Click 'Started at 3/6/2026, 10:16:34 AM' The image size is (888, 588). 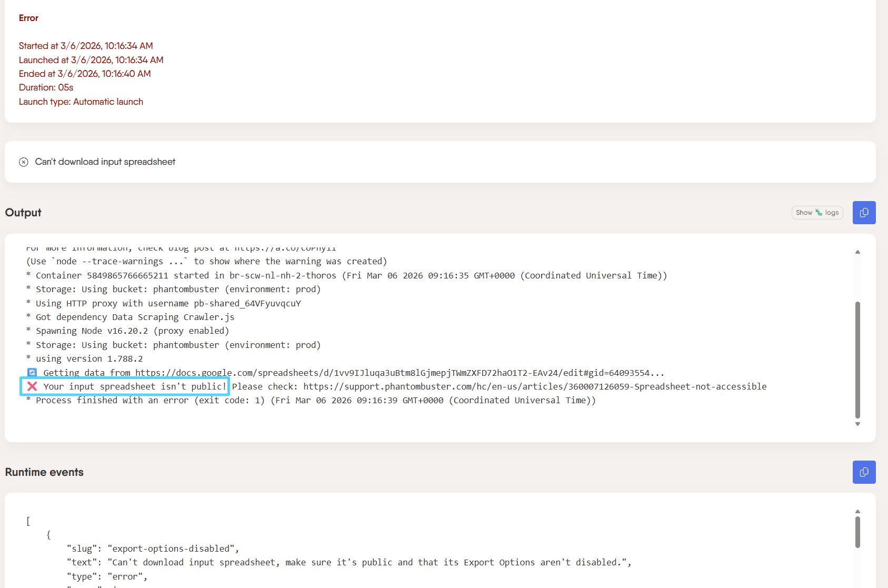pos(86,46)
